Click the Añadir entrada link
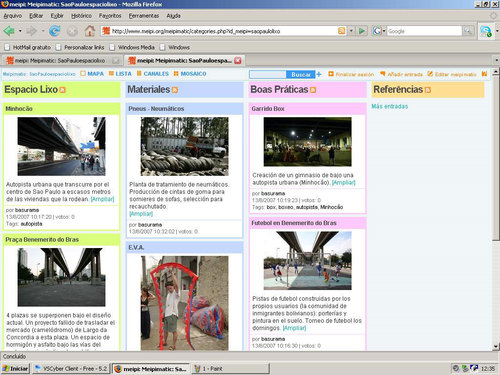The height and width of the screenshot is (375, 500). tap(401, 74)
